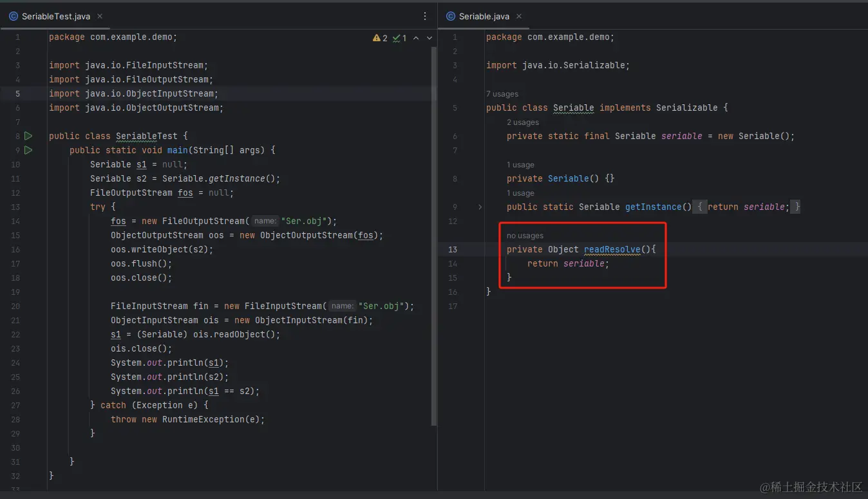Click getInstance method name in Seriable.java
The width and height of the screenshot is (868, 499).
pos(654,207)
